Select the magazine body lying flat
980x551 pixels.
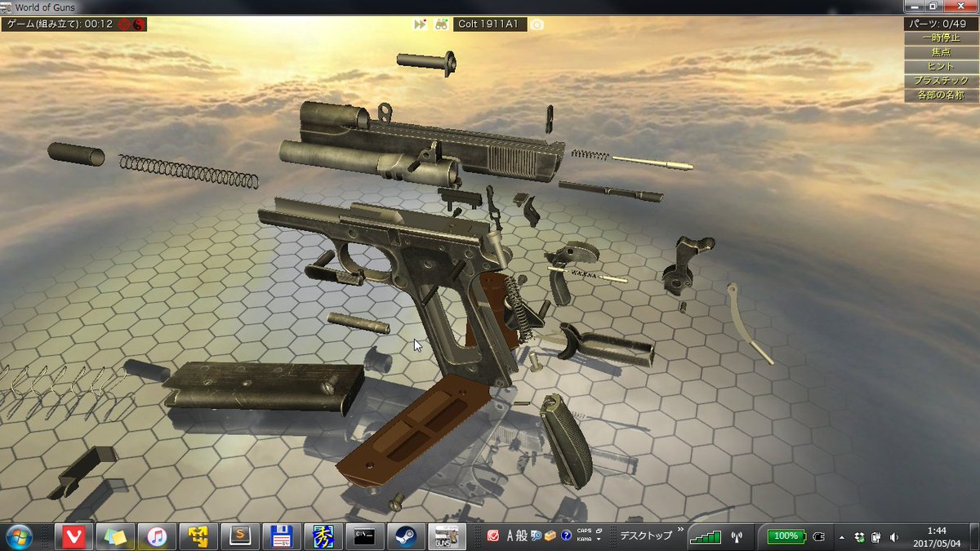(x=263, y=386)
